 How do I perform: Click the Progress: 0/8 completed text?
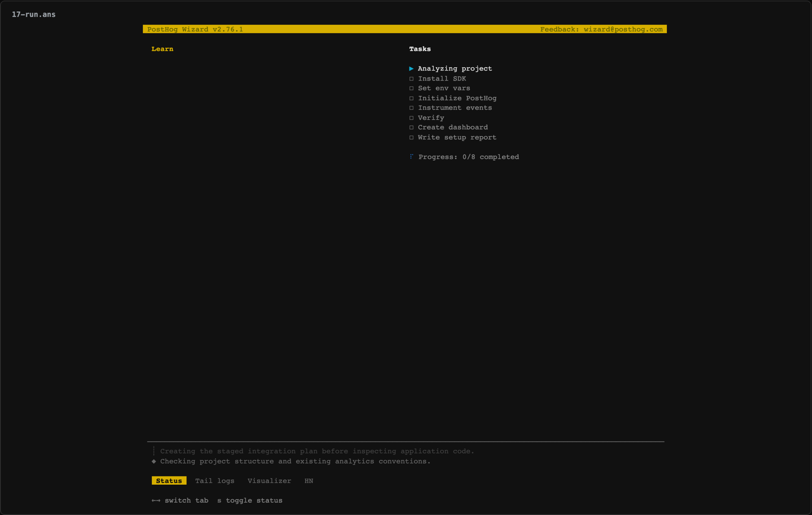[469, 157]
